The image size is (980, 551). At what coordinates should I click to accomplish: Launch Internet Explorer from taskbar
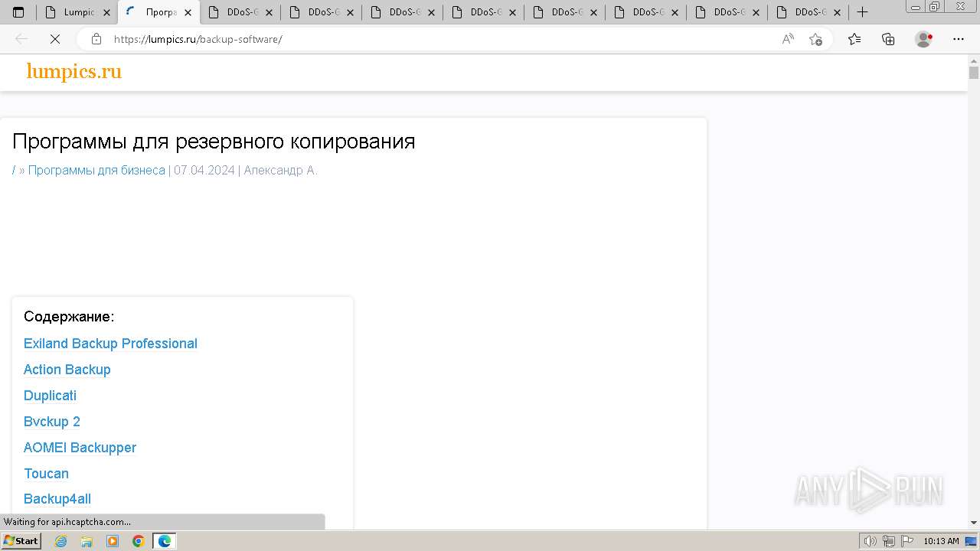(x=61, y=541)
